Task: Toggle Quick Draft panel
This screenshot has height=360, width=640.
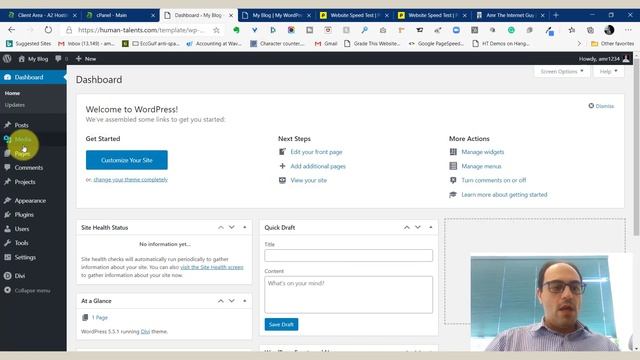Action: pyautogui.click(x=431, y=227)
